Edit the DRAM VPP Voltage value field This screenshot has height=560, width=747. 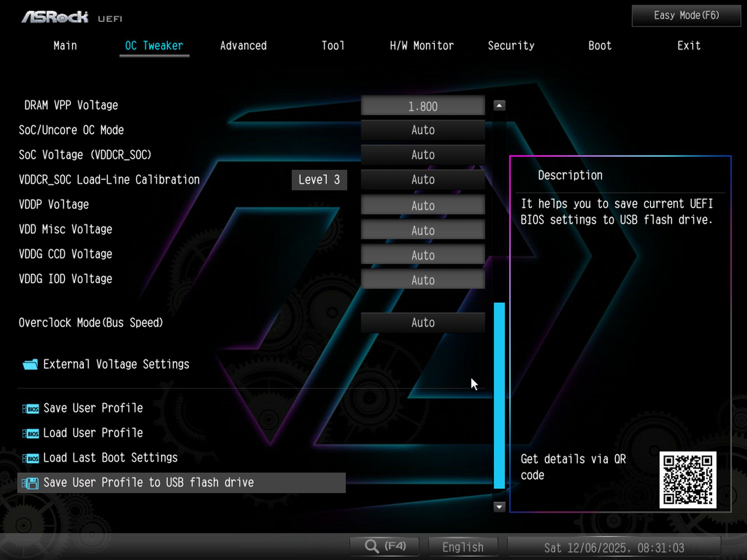click(423, 105)
